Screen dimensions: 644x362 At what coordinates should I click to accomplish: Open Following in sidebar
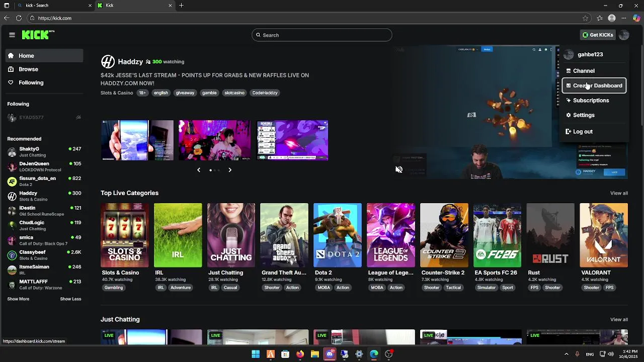coord(44,82)
